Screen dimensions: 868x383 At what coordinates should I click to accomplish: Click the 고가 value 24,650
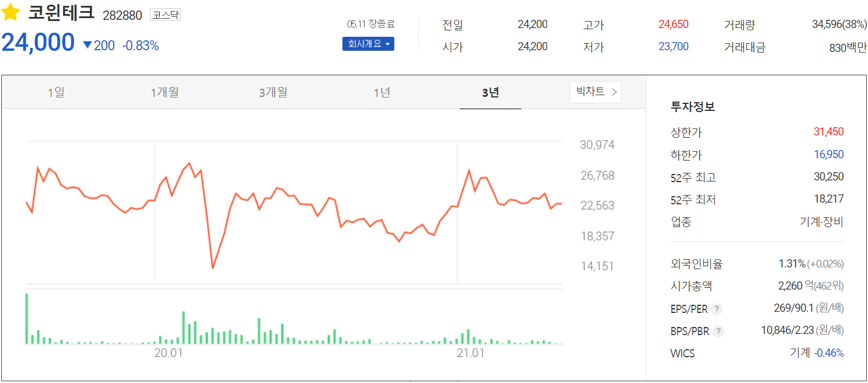point(673,24)
